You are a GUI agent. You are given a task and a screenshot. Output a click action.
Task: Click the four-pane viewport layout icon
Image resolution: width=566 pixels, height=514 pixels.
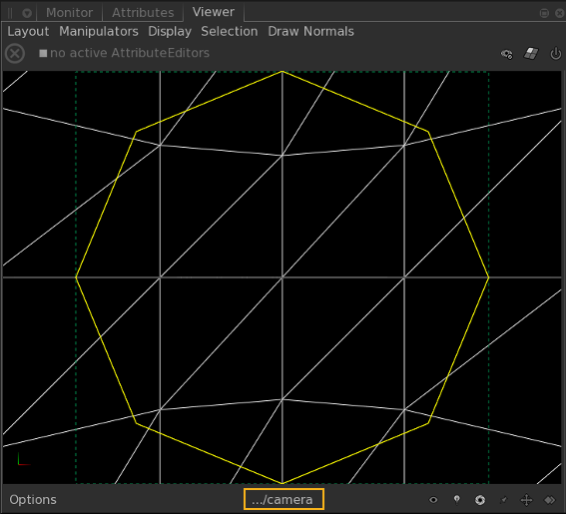(531, 54)
